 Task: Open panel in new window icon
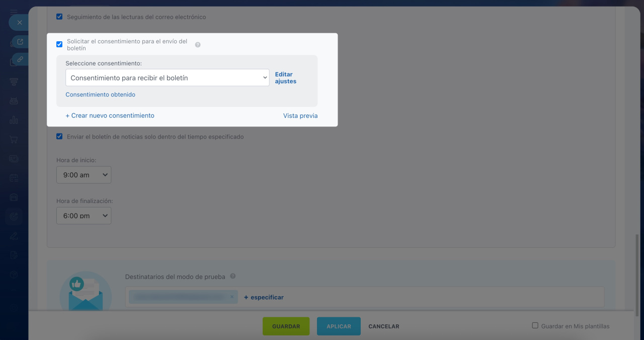point(20,42)
